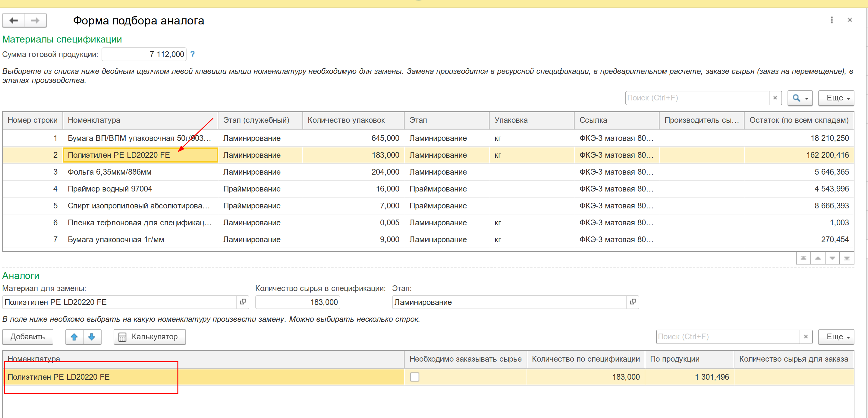Open the upper Еще menu
The width and height of the screenshot is (868, 418).
coord(836,98)
